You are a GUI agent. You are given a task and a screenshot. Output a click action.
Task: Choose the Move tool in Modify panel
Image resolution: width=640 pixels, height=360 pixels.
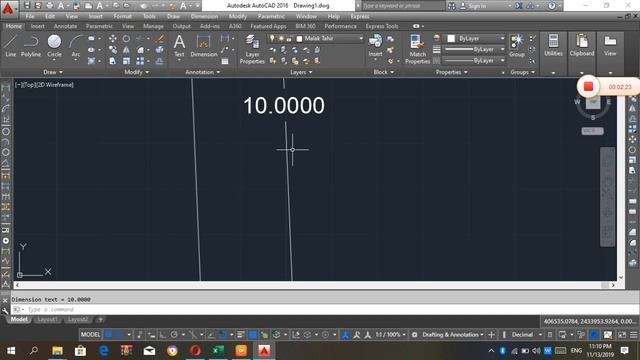click(x=113, y=38)
